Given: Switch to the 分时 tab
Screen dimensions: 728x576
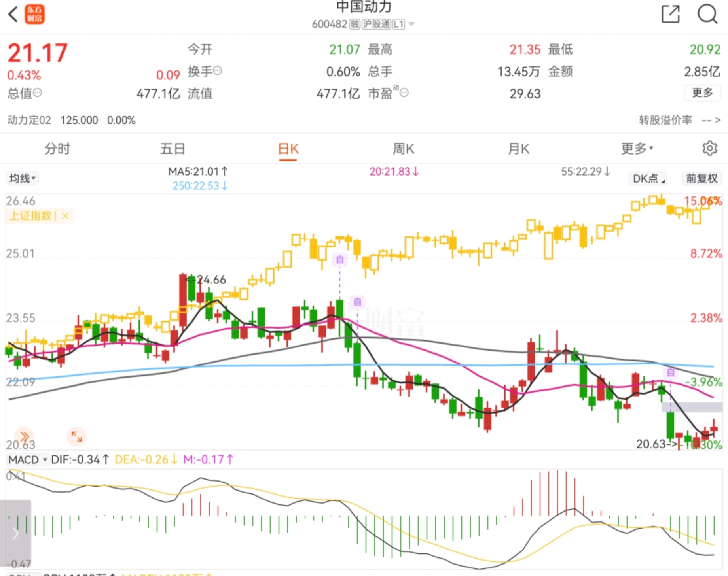Looking at the screenshot, I should coord(57,149).
